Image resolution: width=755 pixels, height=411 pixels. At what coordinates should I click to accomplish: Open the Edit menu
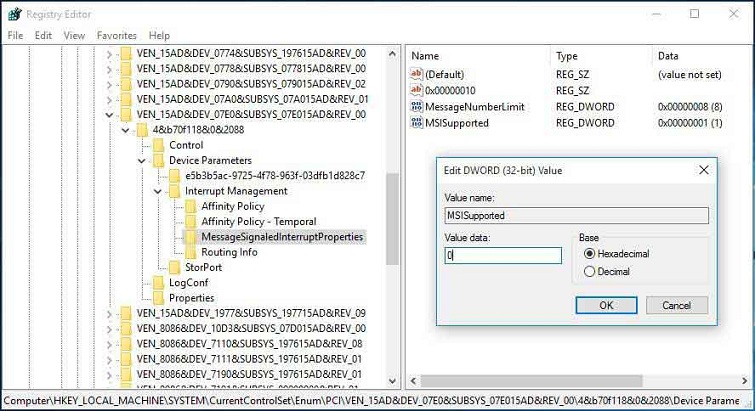(43, 36)
